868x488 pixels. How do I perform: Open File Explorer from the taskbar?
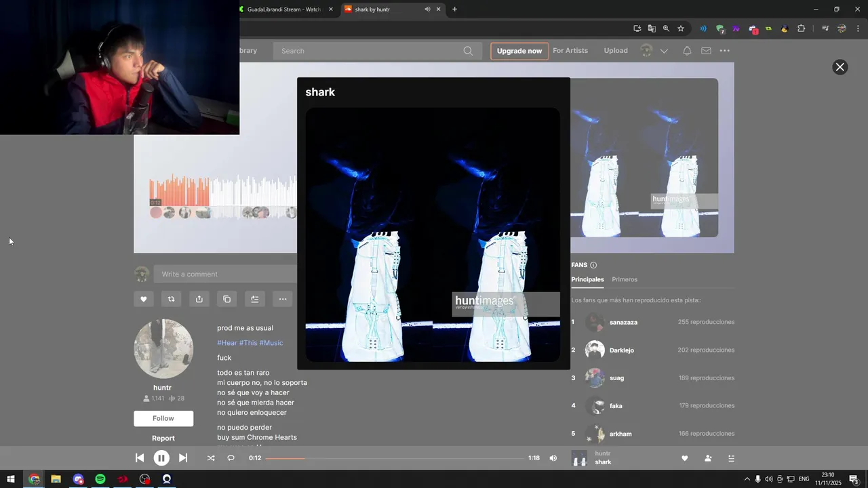[56, 479]
